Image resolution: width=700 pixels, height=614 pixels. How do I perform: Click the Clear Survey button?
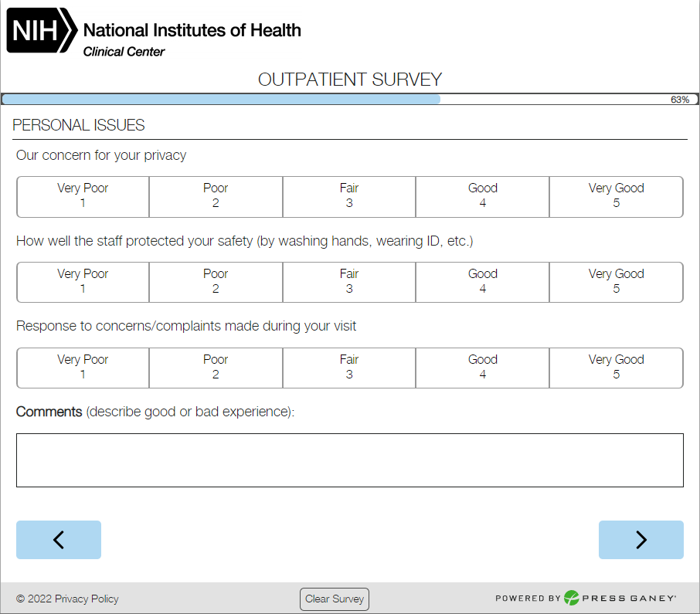(x=335, y=599)
